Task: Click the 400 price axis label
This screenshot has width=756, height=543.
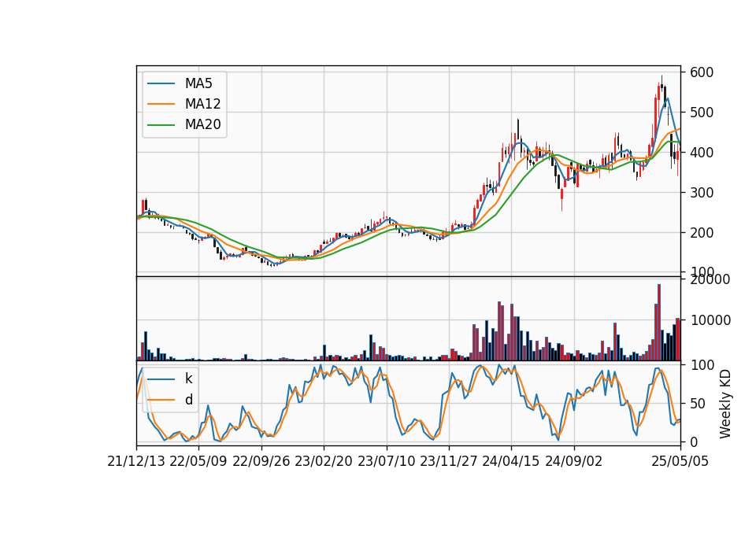Action: pyautogui.click(x=702, y=152)
